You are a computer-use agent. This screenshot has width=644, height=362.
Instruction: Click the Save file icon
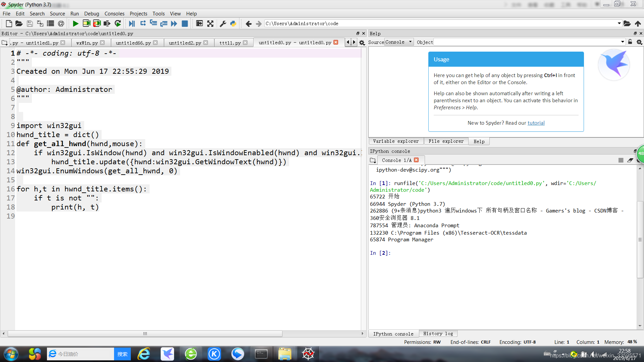pos(29,23)
